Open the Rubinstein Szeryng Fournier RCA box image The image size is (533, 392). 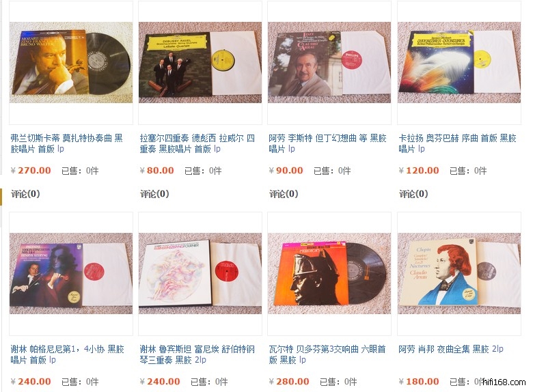tap(200, 273)
